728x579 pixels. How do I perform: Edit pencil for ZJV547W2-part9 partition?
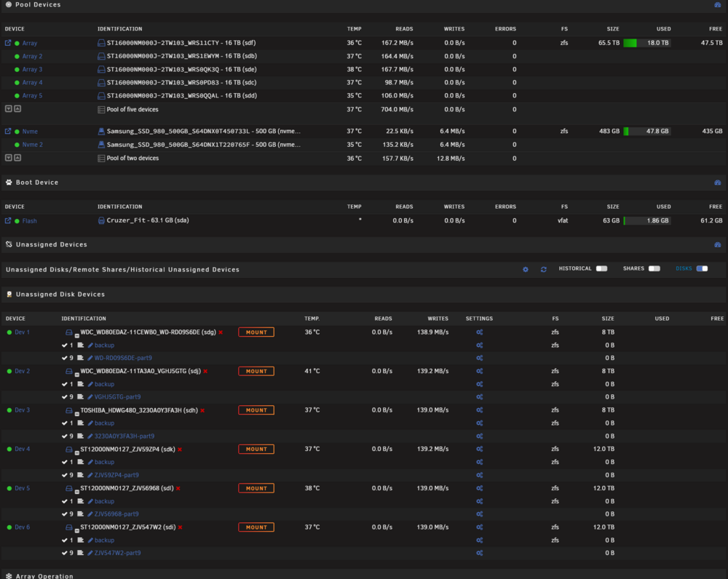click(90, 553)
